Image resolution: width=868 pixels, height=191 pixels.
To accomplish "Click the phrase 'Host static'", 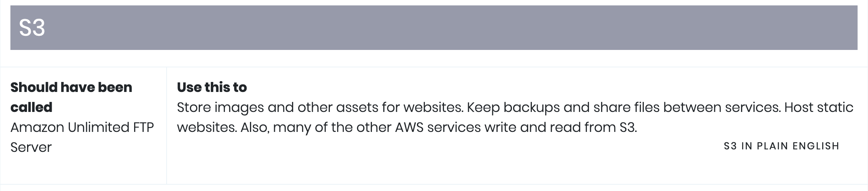I will tap(819, 107).
